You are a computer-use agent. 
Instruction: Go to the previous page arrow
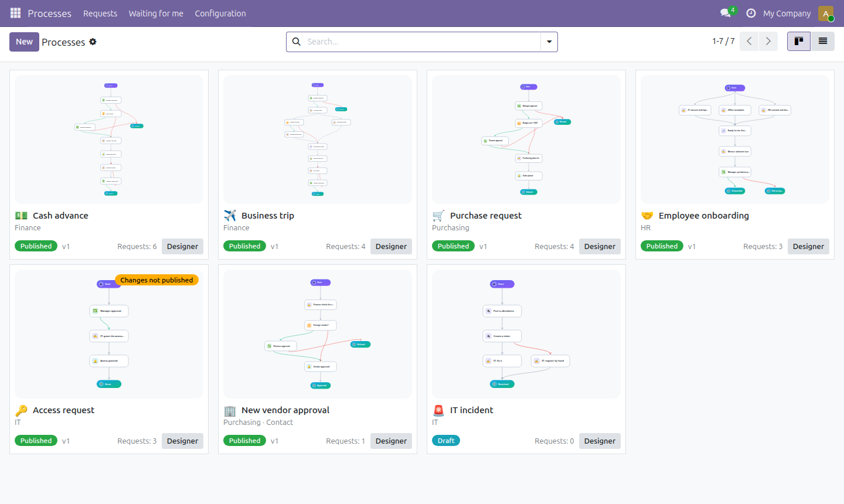coord(749,41)
